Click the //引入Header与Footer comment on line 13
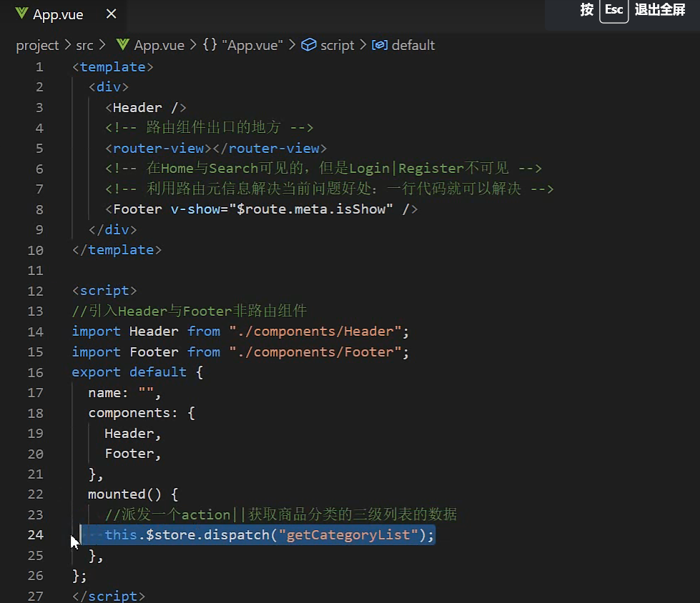The image size is (700, 603). pyautogui.click(x=189, y=311)
